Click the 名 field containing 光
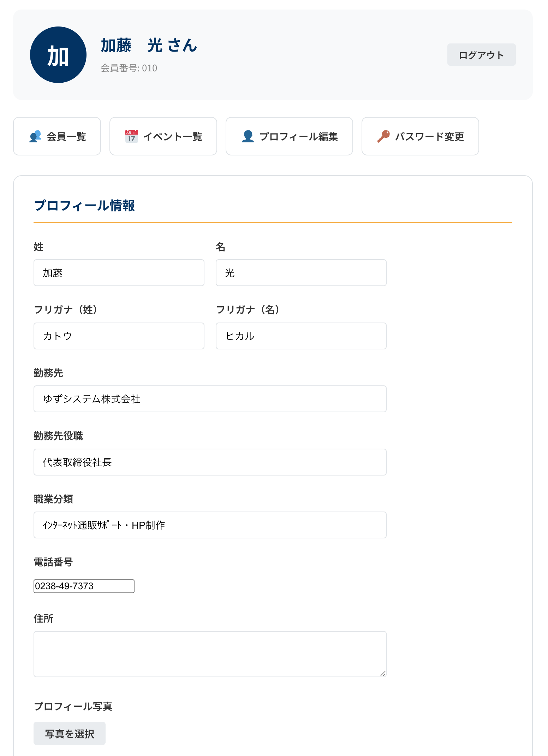The height and width of the screenshot is (756, 548). click(301, 273)
